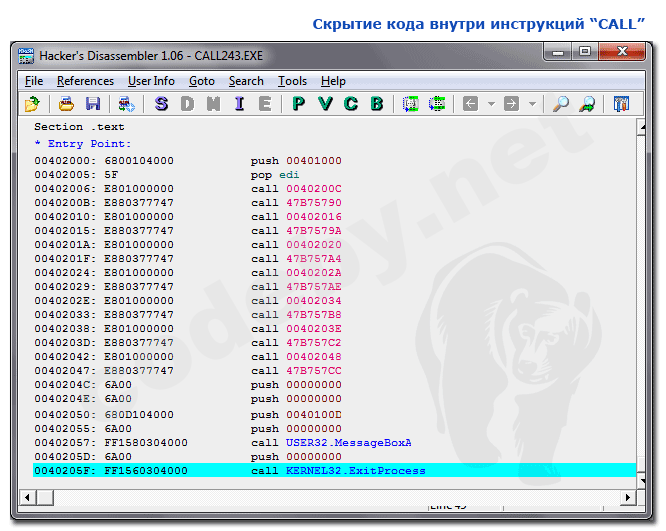Click the grayed N toolbar button
Screen dimensions: 666x531
tap(213, 104)
